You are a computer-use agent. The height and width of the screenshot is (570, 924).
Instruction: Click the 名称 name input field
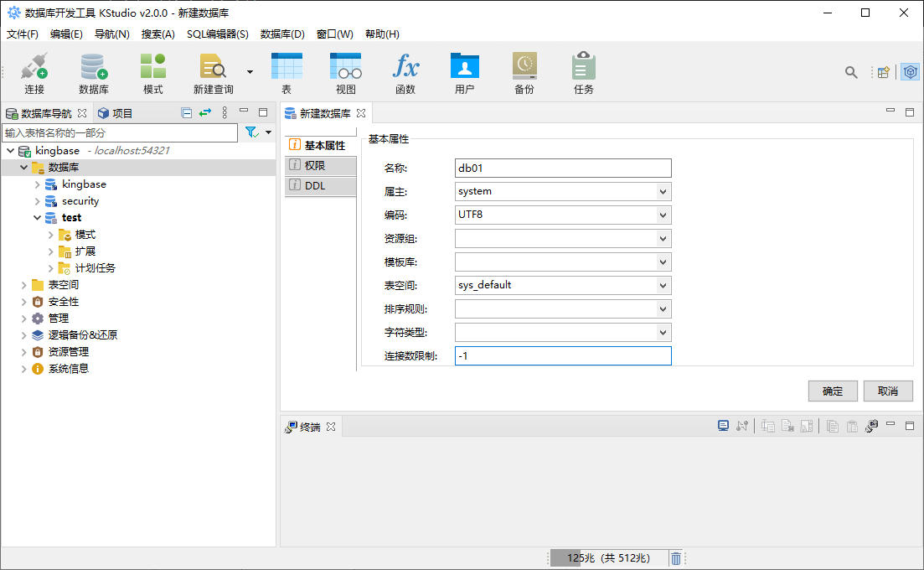(562, 168)
